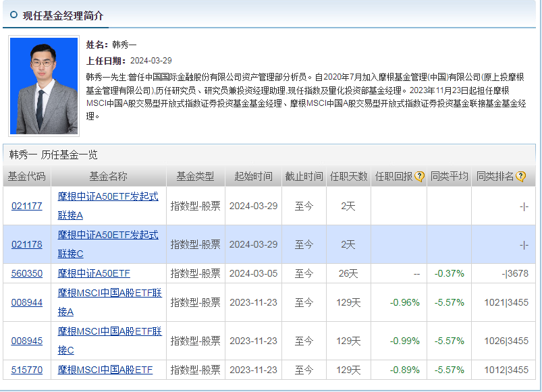
Task: Click the 起始时间 column header
Action: pos(253,177)
